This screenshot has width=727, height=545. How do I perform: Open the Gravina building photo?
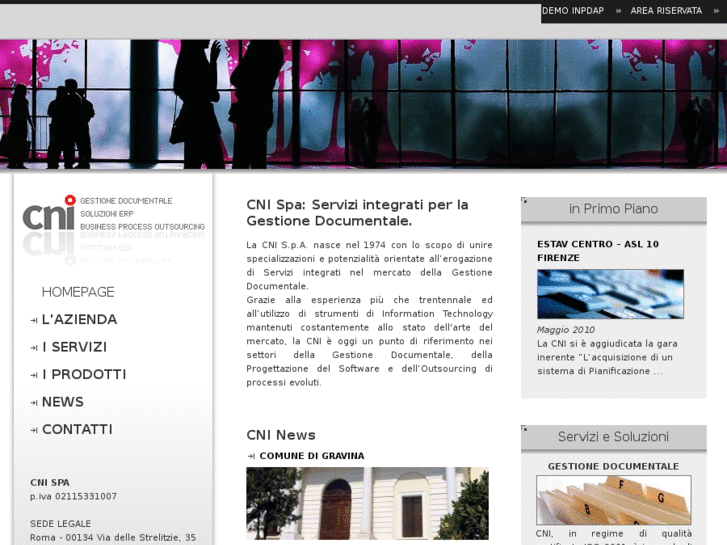[x=367, y=503]
